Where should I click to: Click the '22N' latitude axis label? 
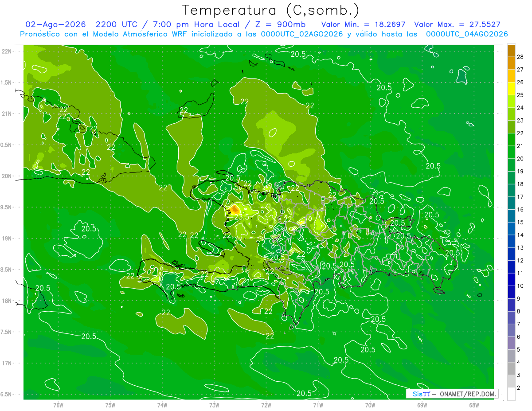(7, 51)
